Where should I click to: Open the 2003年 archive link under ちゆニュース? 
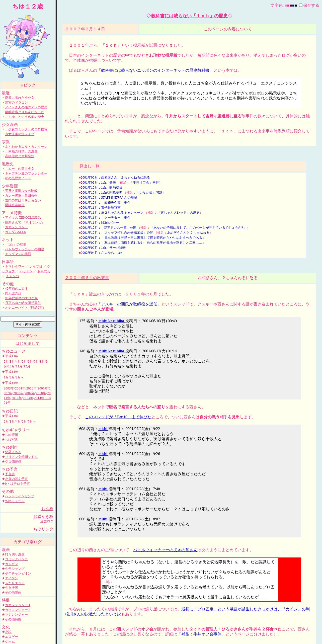point(9,388)
